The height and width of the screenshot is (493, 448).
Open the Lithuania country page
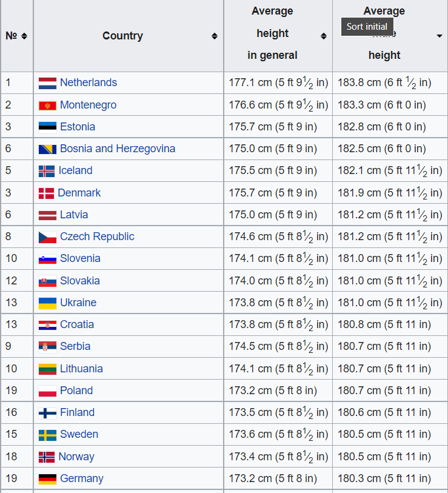[x=81, y=369]
